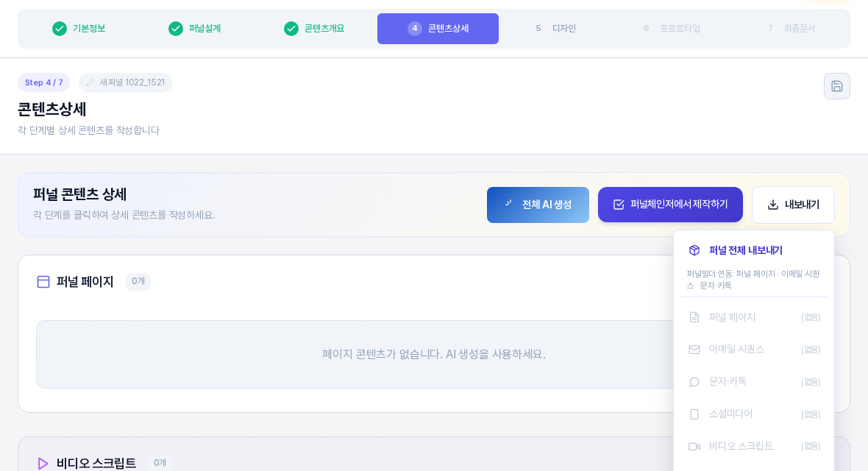
Task: Toggle the 내보내기 dropdown button
Action: point(793,205)
